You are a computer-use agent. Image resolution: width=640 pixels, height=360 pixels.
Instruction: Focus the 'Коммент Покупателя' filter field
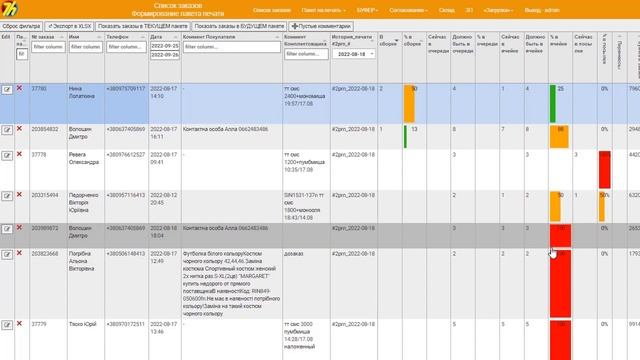point(232,47)
